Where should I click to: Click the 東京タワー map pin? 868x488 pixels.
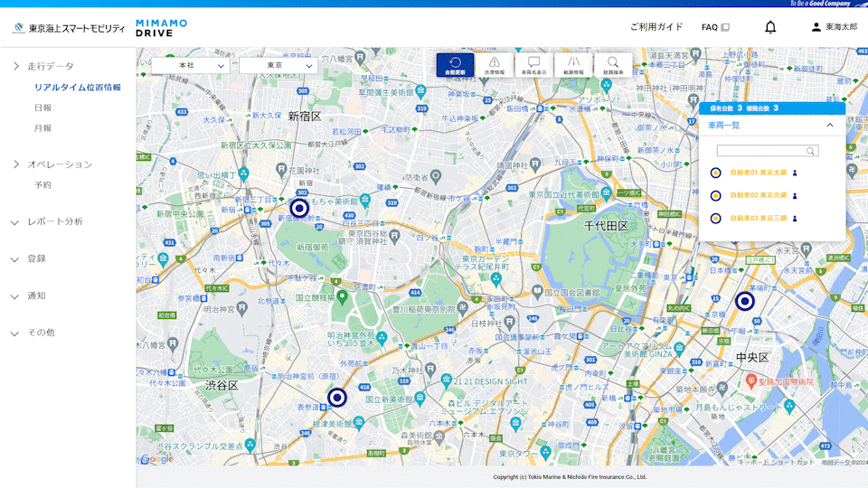[545, 453]
